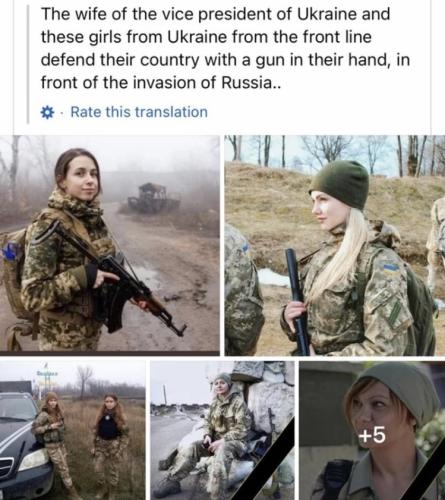Click the gear icon beside Rate this translation
Viewport: 445px width, 500px height.
pyautogui.click(x=47, y=112)
